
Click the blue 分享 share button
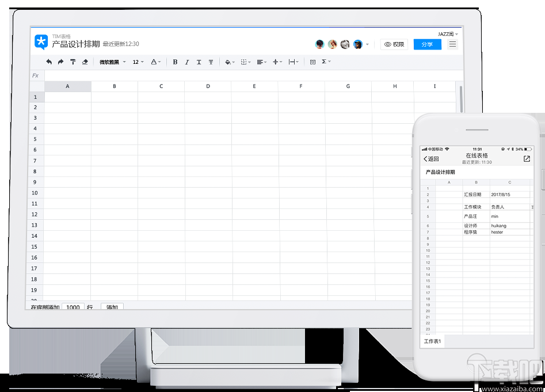pos(427,44)
